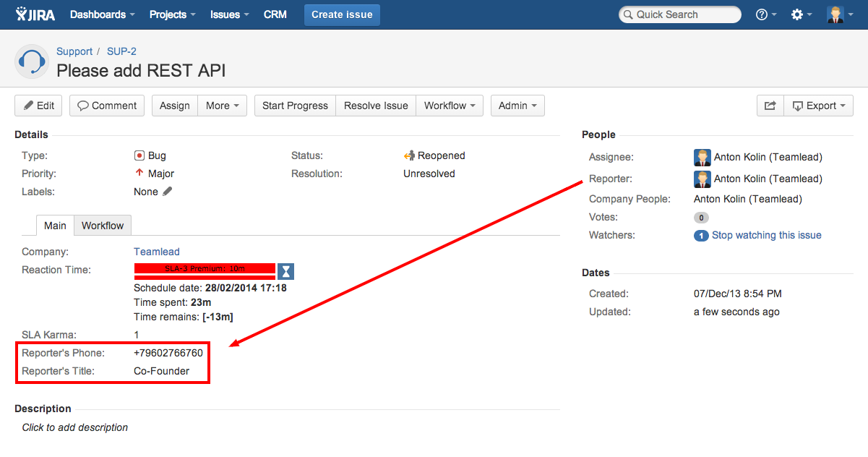Stop watching this issue
Screen dimensions: 868x457
pos(766,235)
